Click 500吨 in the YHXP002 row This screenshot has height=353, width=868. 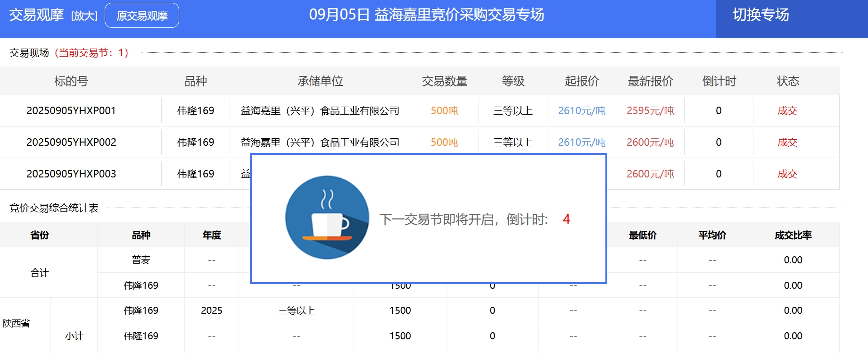click(x=444, y=142)
